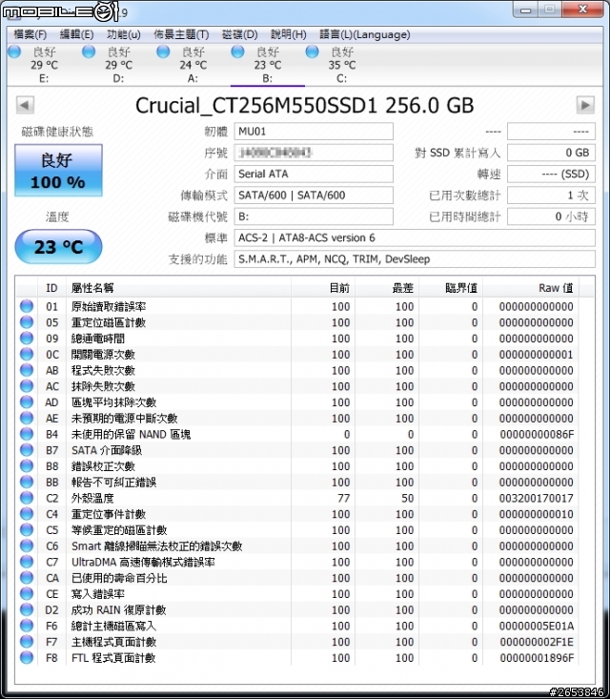
Task: Click status icon for attribute 05
Action: tap(27, 322)
